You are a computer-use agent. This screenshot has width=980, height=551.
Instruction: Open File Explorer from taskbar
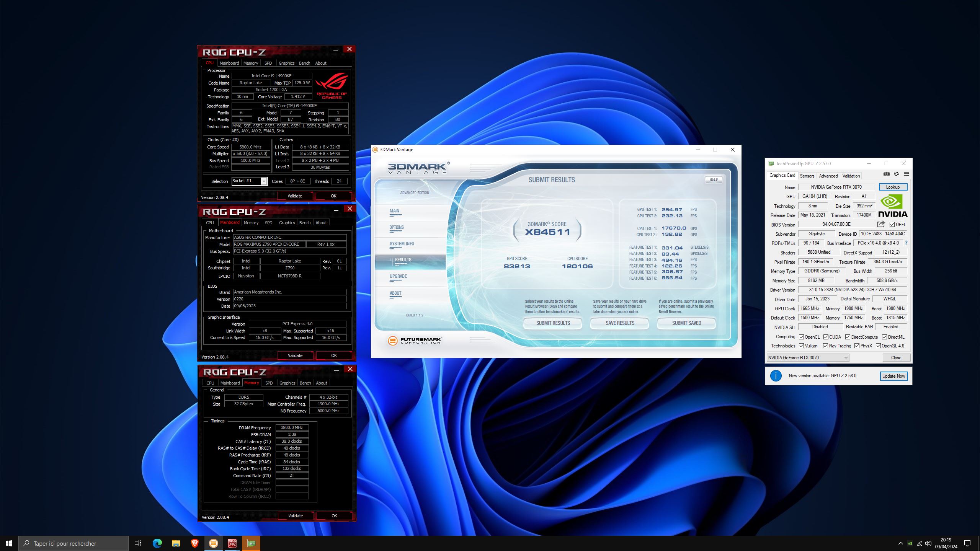click(176, 543)
